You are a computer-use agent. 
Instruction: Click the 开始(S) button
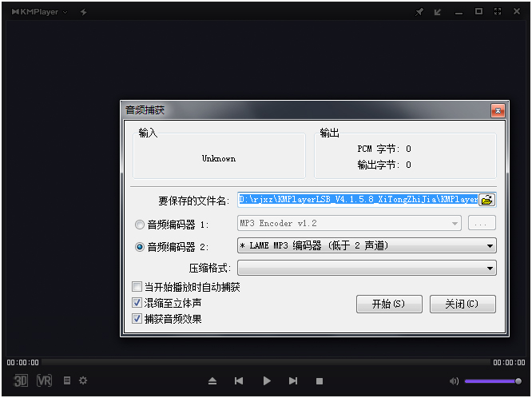coord(389,304)
